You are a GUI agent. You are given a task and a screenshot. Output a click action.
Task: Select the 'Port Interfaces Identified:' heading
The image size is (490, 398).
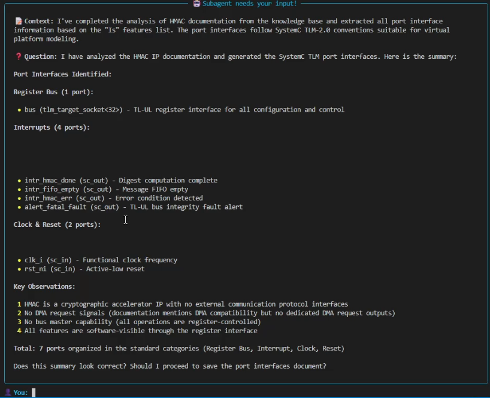point(63,74)
